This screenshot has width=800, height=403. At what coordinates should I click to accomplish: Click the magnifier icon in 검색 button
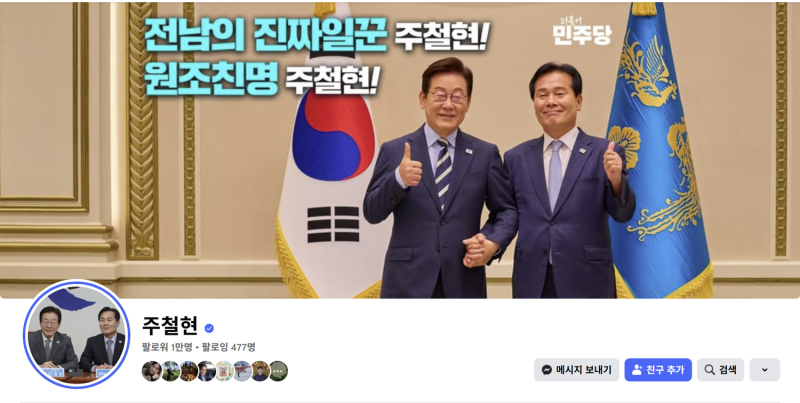coord(709,370)
